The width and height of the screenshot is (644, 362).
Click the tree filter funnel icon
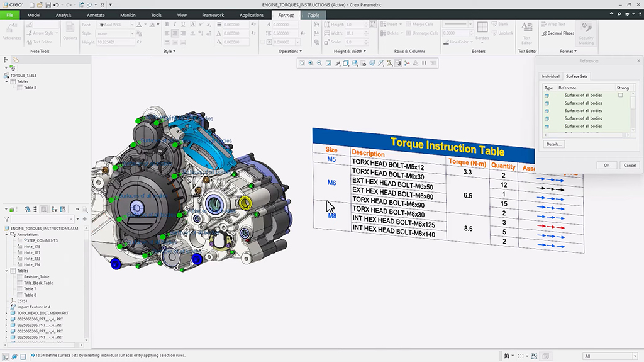coord(6,219)
